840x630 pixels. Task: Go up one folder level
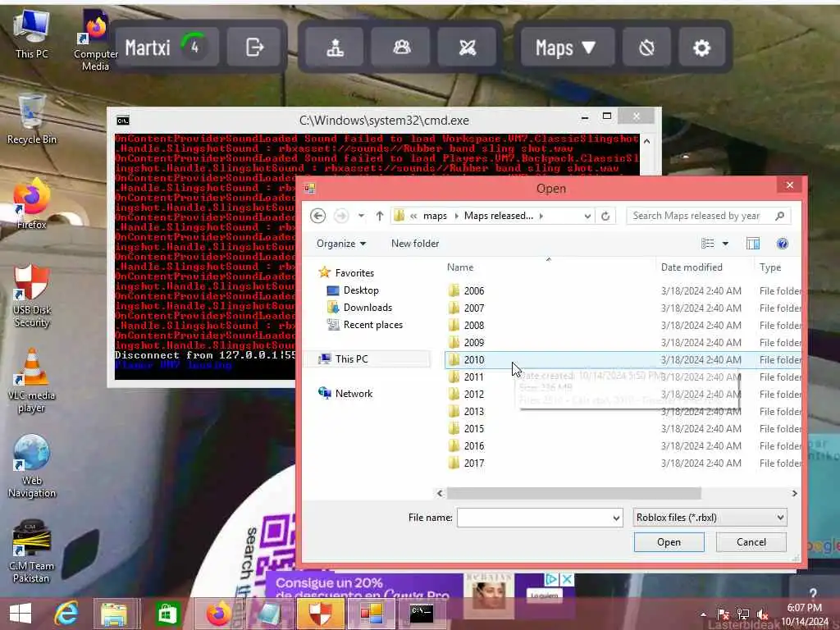click(379, 216)
